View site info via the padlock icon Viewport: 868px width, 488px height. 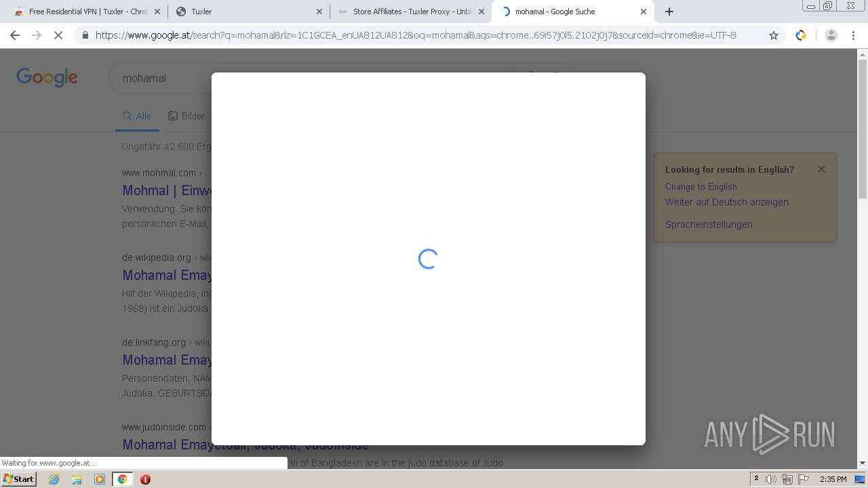pos(85,35)
